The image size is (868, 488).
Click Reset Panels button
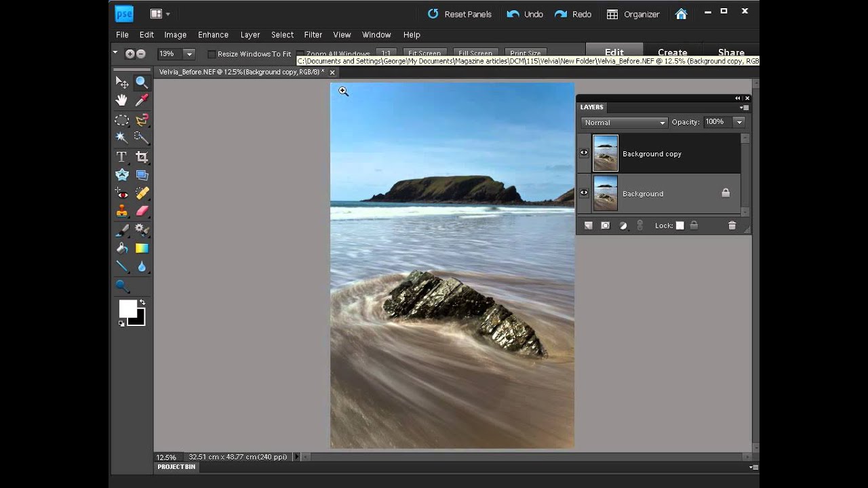click(x=460, y=14)
